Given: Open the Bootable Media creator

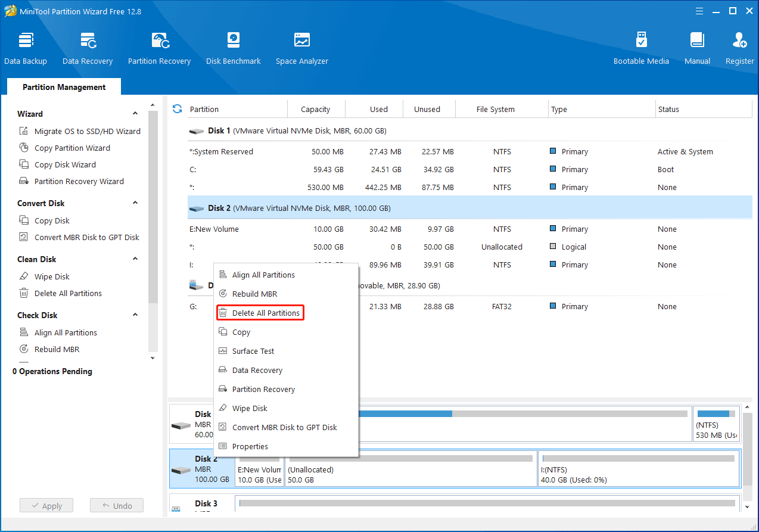Looking at the screenshot, I should click(x=641, y=46).
